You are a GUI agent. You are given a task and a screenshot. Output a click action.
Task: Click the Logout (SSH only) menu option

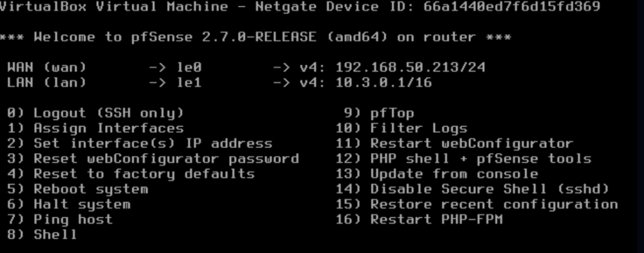click(96, 113)
